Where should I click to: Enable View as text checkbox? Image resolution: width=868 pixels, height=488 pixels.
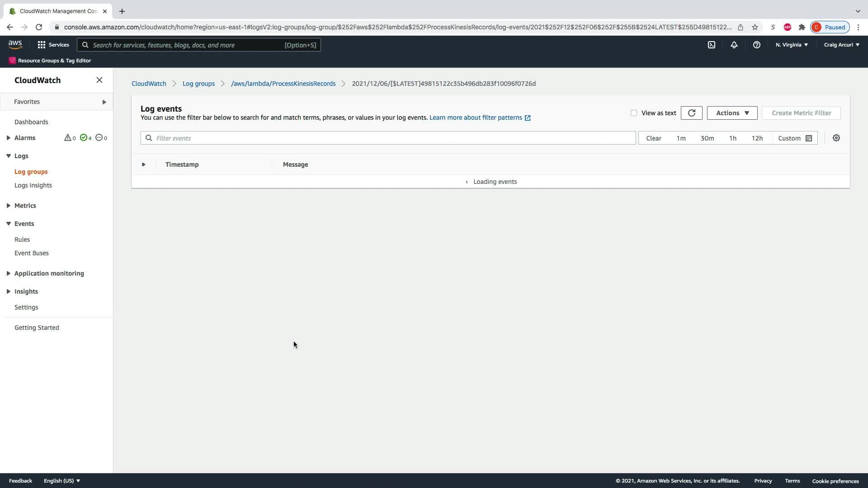tap(634, 113)
